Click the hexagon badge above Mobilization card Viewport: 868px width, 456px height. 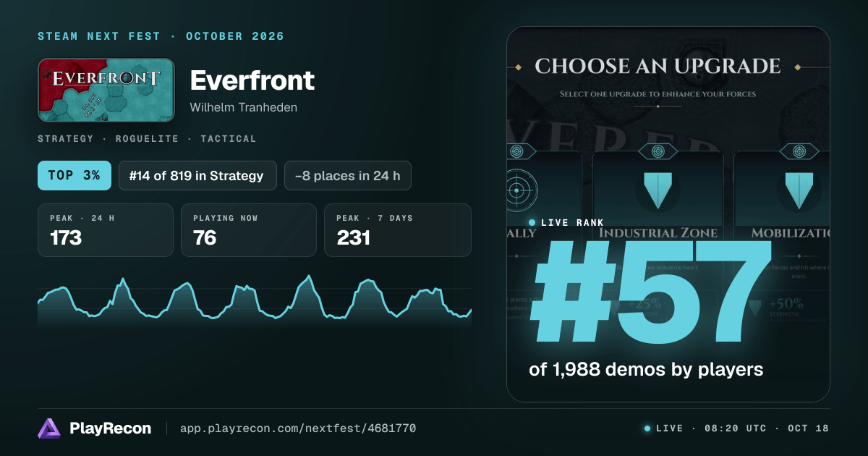(x=799, y=151)
